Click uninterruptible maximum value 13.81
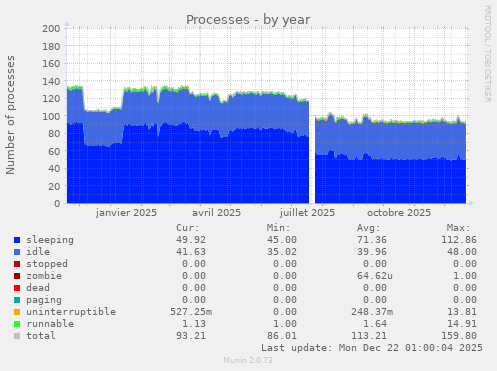Screen dimensions: 497x371 462,312
